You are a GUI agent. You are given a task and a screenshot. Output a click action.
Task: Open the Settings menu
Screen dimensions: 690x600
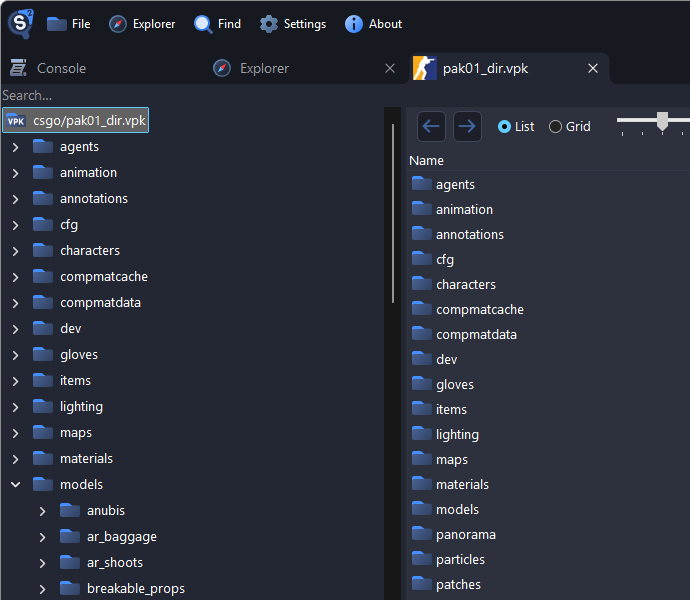(x=293, y=24)
